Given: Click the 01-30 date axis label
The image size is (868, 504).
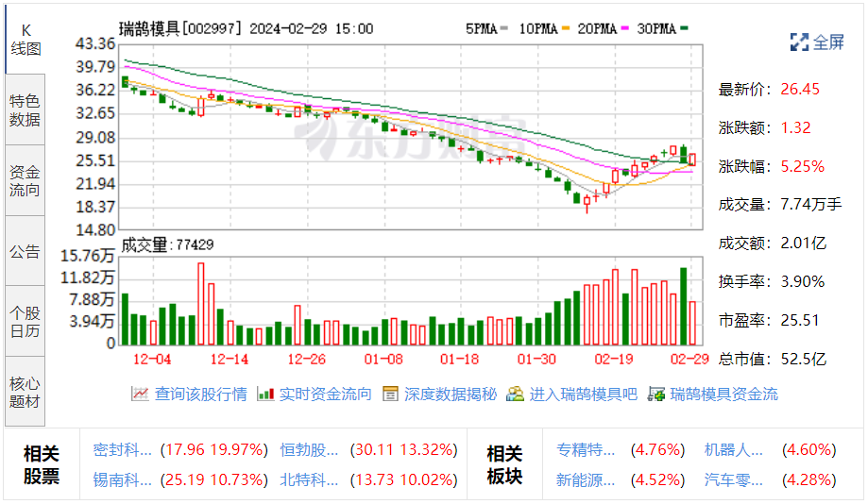Looking at the screenshot, I should tap(537, 360).
